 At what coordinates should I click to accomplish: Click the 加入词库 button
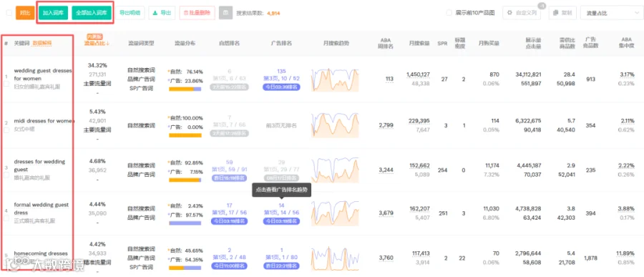tap(54, 13)
